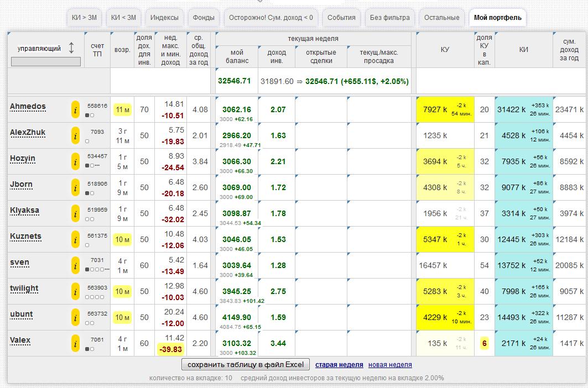Open manager Klyaksa link
588x388 pixels.
point(24,211)
